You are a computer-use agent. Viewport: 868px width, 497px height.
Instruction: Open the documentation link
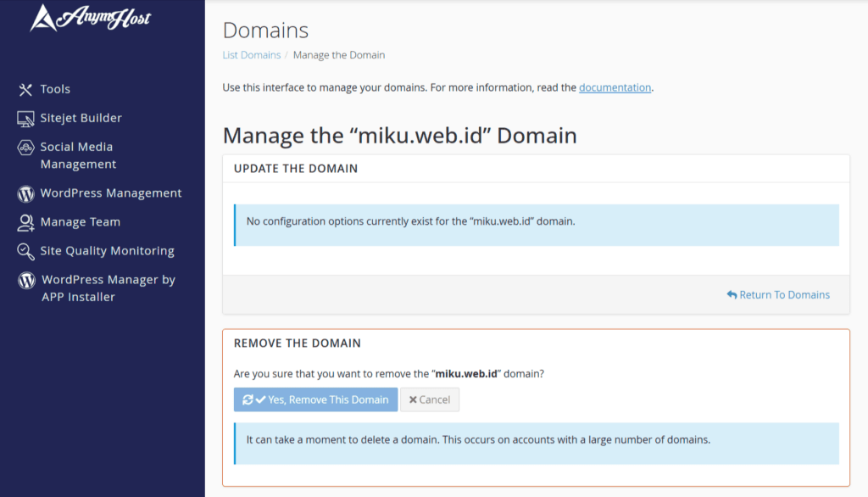615,87
